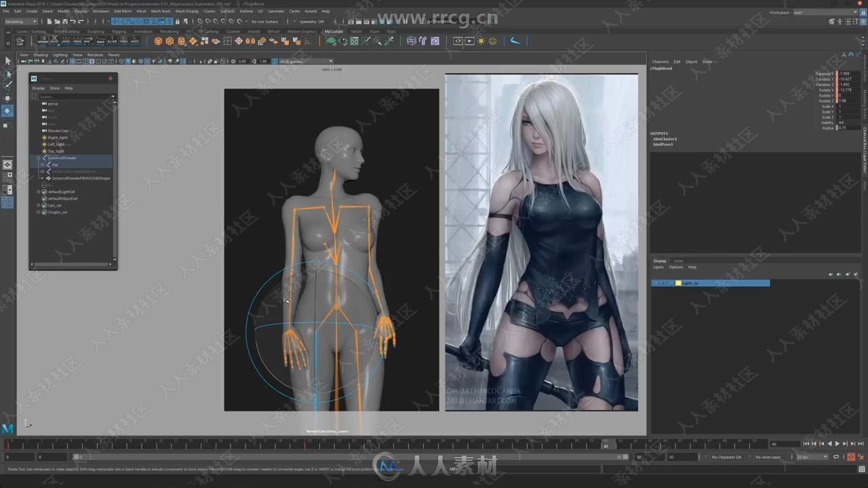Click the polygon sphere shelf icon

click(x=157, y=41)
